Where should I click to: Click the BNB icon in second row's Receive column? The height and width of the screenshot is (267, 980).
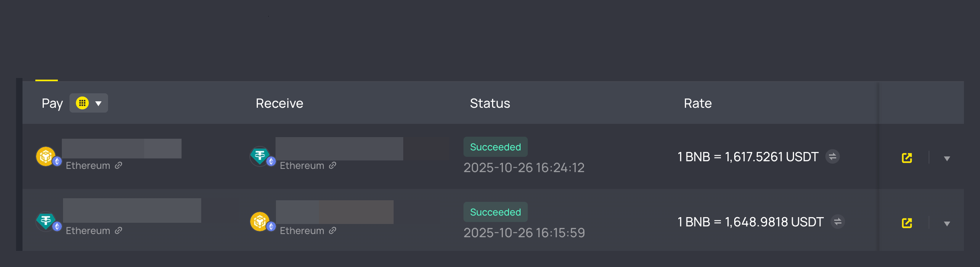[260, 221]
